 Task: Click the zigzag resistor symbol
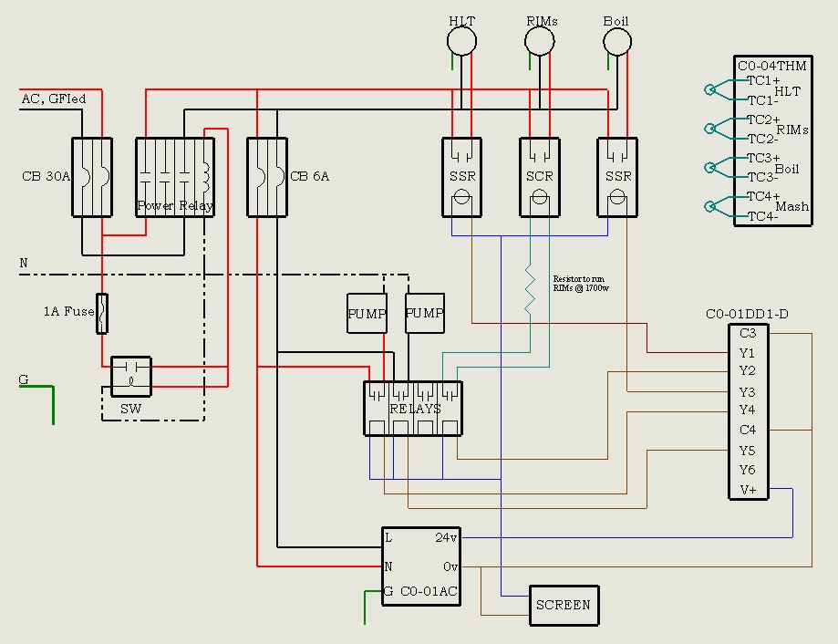(x=530, y=290)
